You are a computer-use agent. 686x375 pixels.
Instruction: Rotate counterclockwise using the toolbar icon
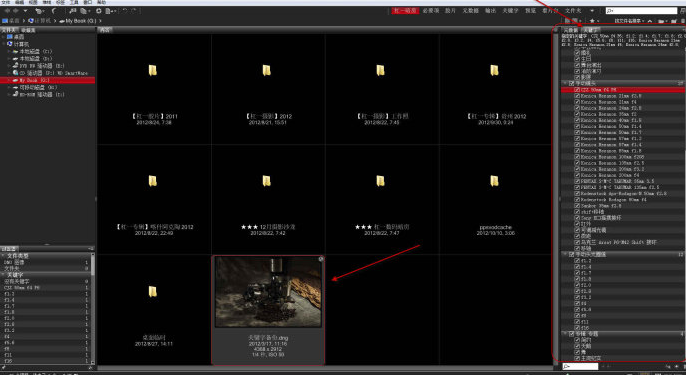coord(124,11)
